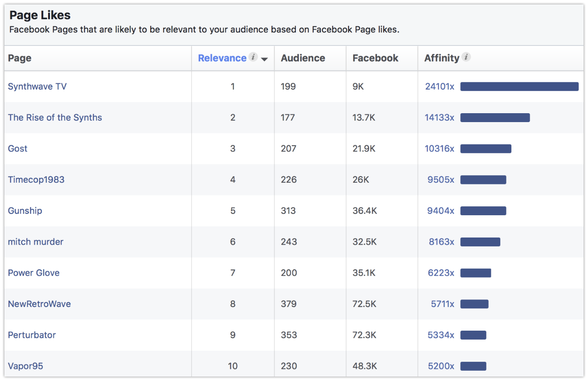Image resolution: width=588 pixels, height=381 pixels.
Task: Open The Rise of the Synths link
Action: 55,118
